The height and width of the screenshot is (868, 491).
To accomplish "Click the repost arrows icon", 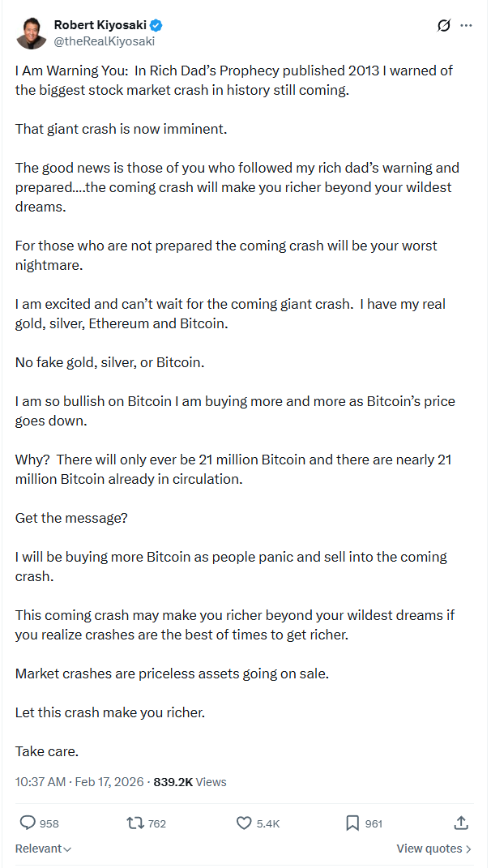I will pos(135,823).
